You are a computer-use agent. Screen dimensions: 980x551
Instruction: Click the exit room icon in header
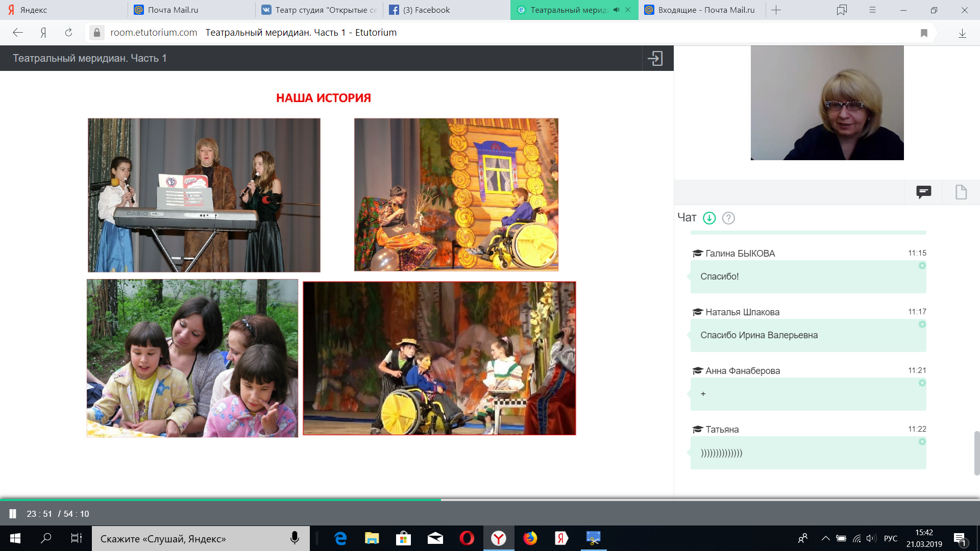(655, 58)
